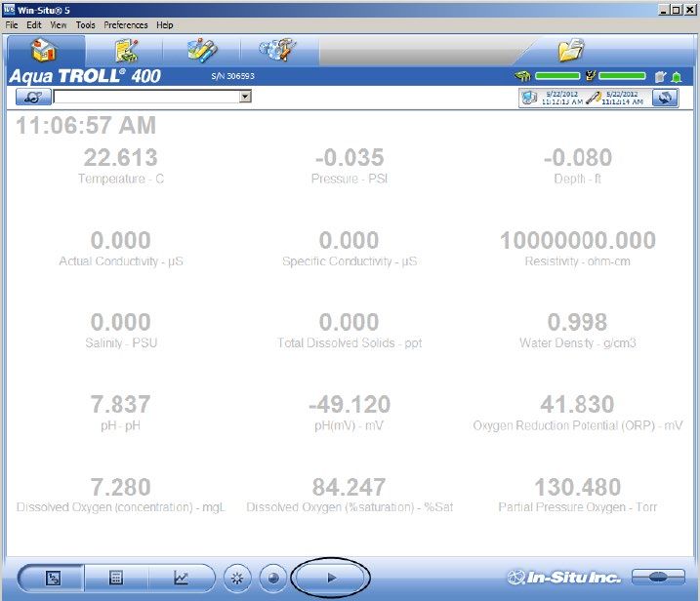The image size is (700, 601).
Task: Click the round snapshot record button
Action: point(272,579)
